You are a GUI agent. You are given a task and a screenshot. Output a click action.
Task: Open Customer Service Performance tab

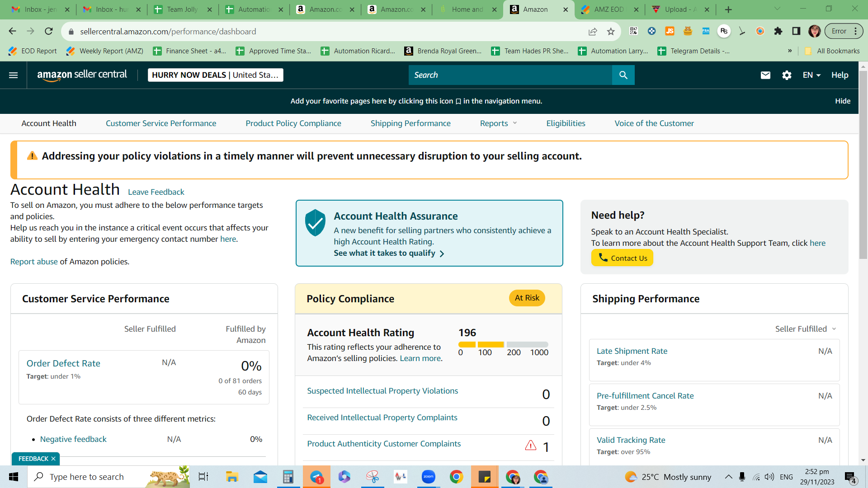pos(161,123)
